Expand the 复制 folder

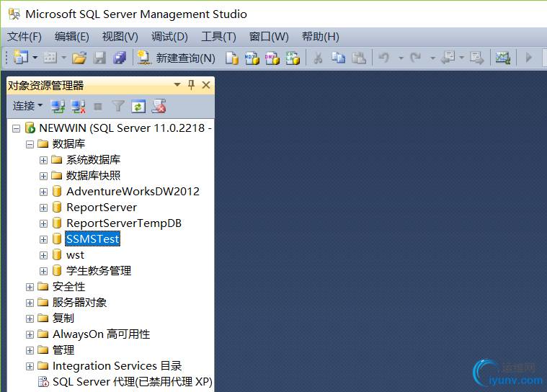click(x=30, y=318)
